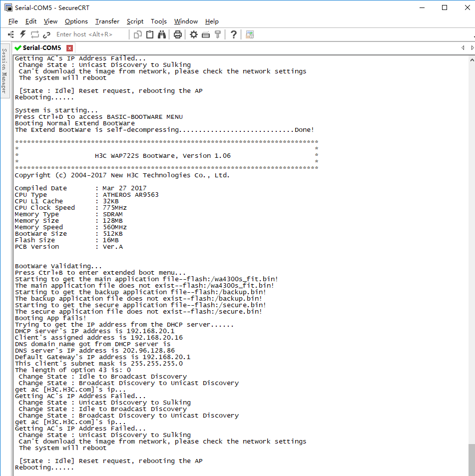This screenshot has width=475, height=476.
Task: Click the 'CPU L1 Cache : 32KB' line
Action: tap(67, 201)
